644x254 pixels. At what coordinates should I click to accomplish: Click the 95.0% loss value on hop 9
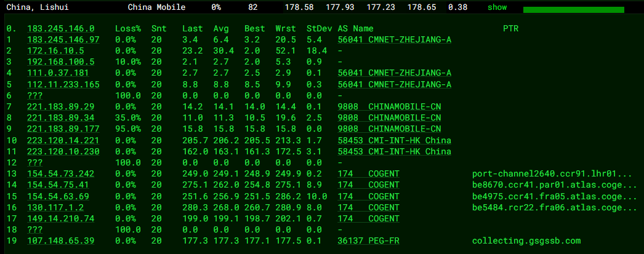127,129
